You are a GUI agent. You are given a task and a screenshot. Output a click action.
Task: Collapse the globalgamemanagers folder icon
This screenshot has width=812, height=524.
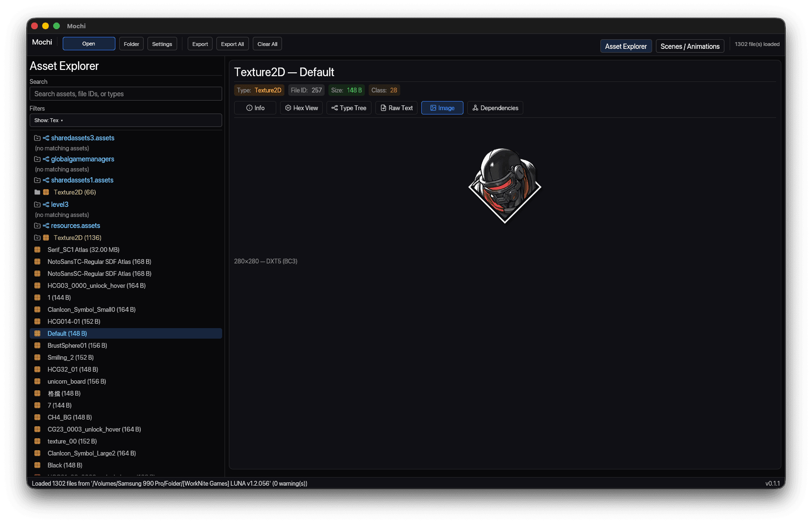tap(37, 159)
